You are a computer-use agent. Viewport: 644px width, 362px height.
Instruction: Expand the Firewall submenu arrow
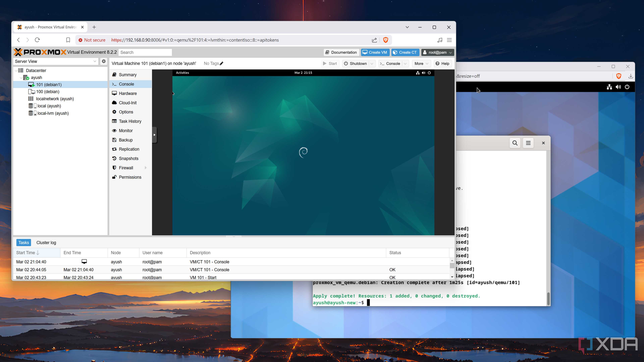point(146,168)
